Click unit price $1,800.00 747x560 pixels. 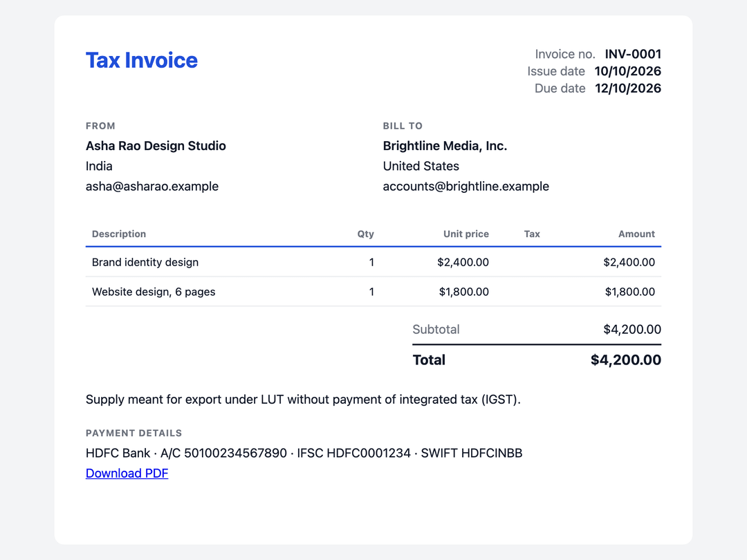tap(463, 292)
